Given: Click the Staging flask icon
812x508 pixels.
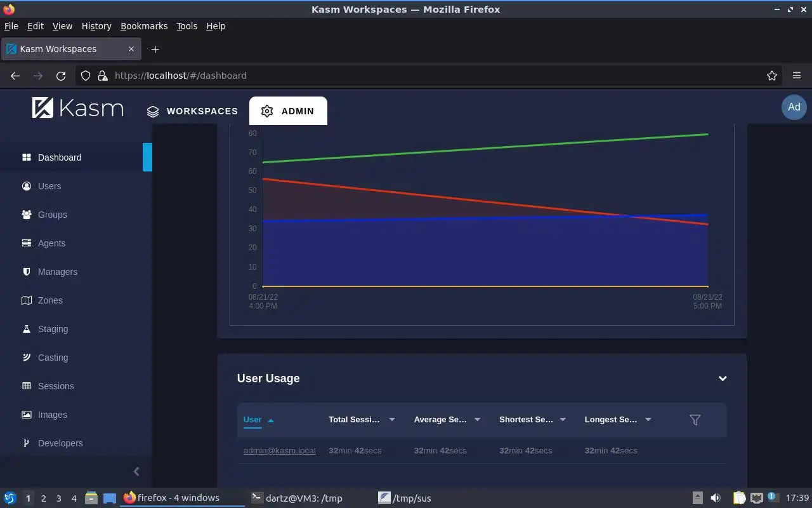Looking at the screenshot, I should point(27,329).
